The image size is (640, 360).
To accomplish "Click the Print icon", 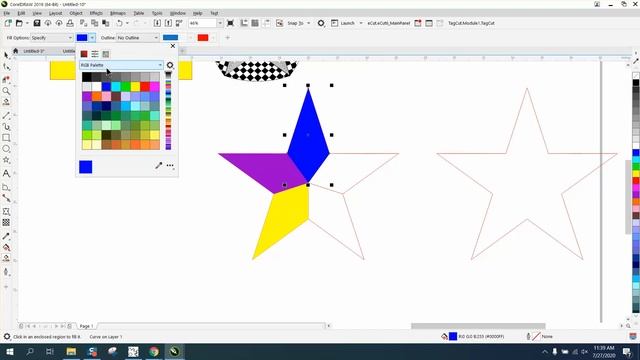I will click(x=70, y=23).
